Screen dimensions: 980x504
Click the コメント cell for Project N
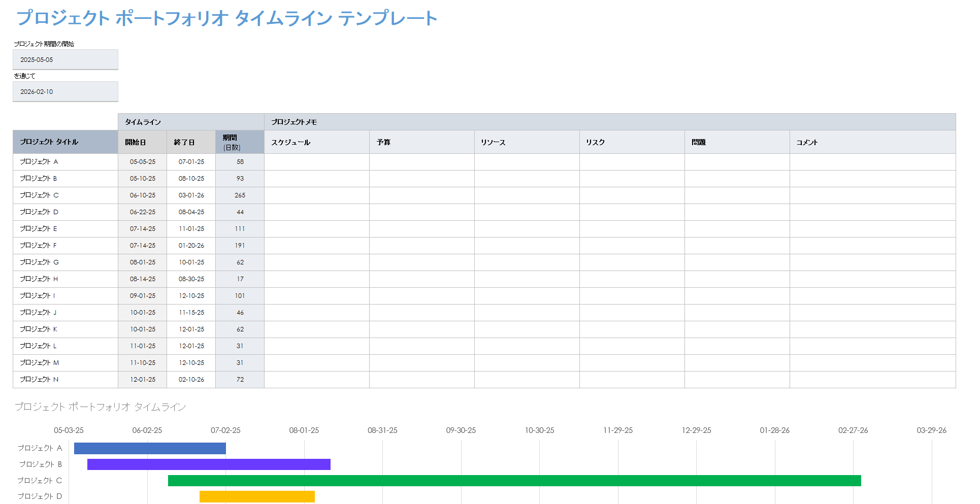coord(873,380)
